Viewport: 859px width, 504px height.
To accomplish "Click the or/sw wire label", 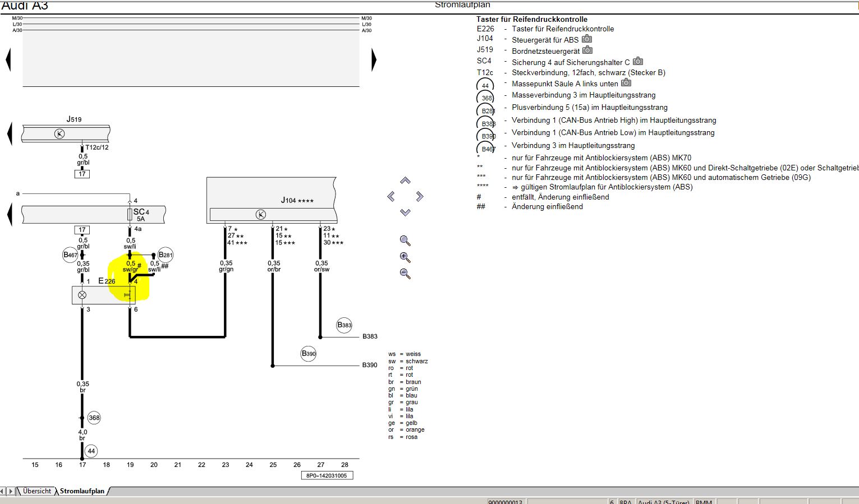I will coord(321,270).
